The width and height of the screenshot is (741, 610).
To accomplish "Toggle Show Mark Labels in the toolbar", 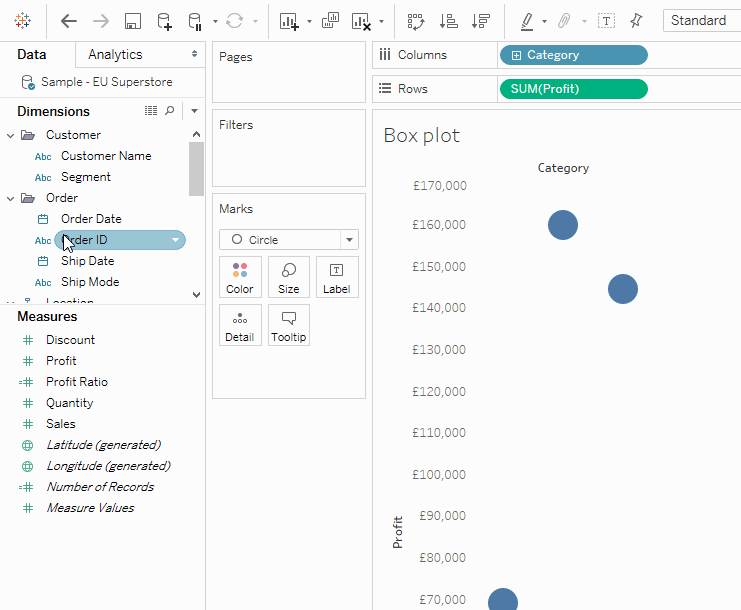I will [x=606, y=21].
